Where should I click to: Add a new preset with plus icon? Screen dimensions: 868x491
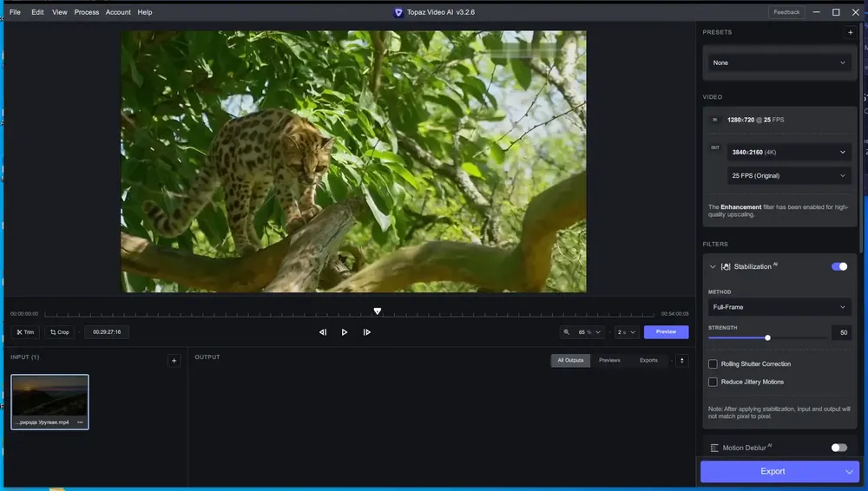pyautogui.click(x=851, y=33)
